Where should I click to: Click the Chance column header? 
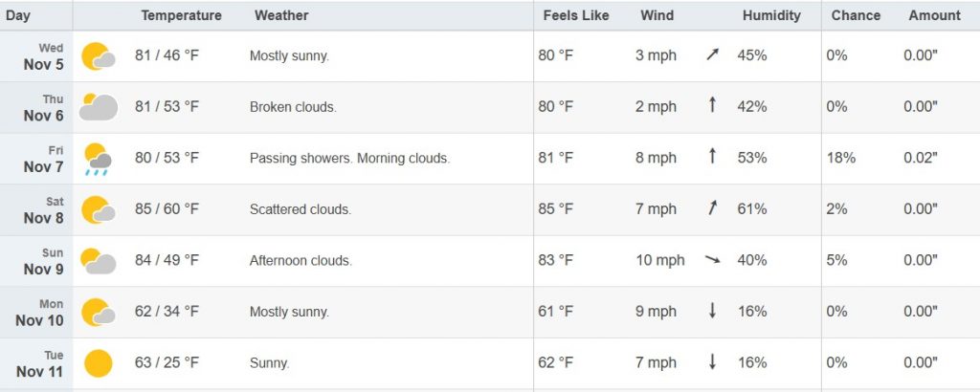(x=856, y=15)
